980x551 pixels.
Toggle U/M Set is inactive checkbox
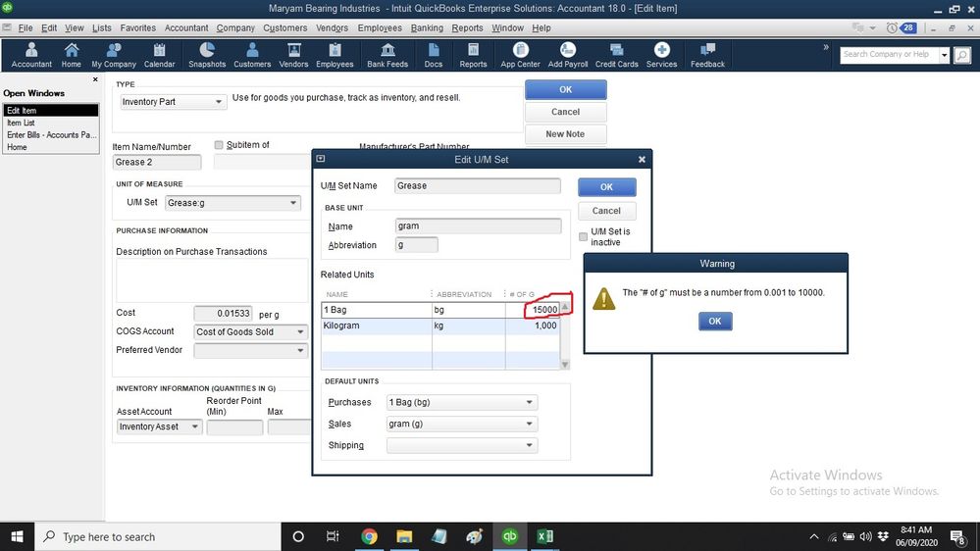583,236
